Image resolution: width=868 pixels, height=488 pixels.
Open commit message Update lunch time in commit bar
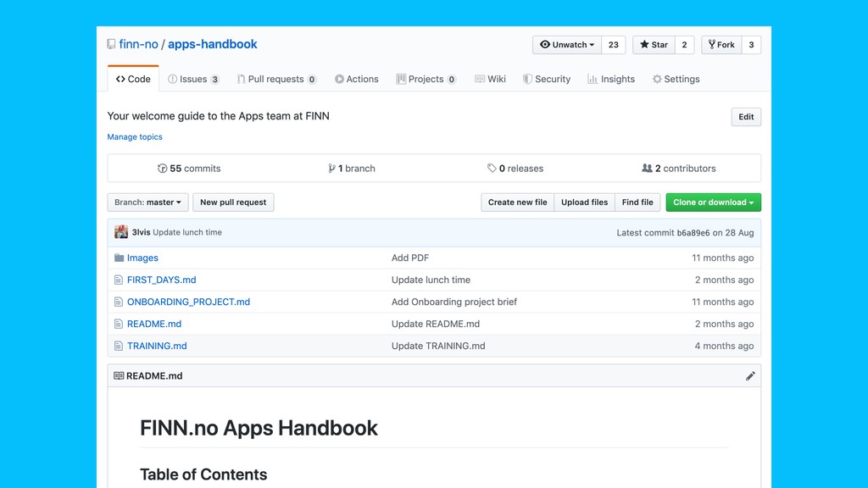[187, 232]
